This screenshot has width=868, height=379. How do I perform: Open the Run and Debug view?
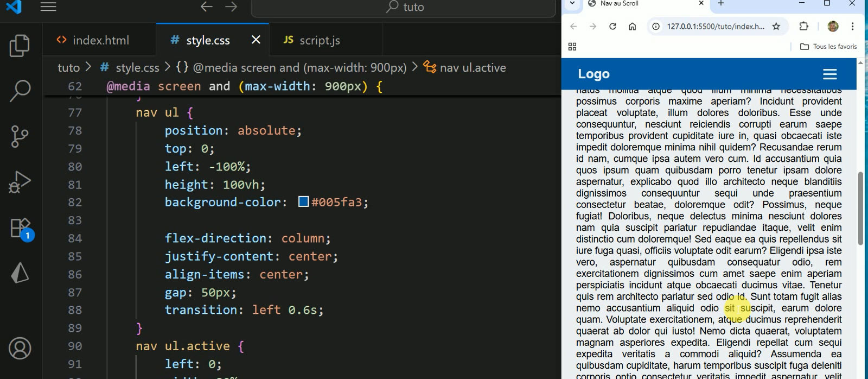pyautogui.click(x=20, y=182)
